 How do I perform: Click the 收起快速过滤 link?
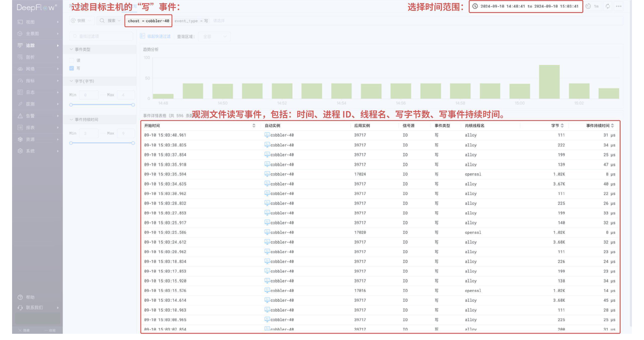pos(159,36)
